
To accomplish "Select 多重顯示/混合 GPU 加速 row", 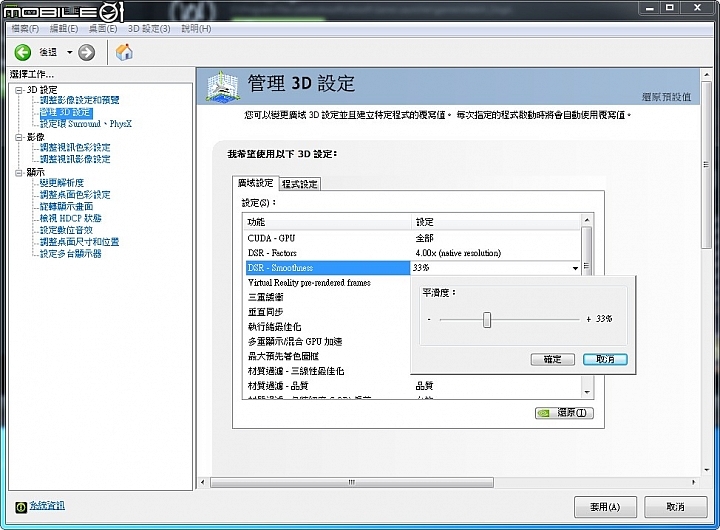I will click(x=328, y=341).
